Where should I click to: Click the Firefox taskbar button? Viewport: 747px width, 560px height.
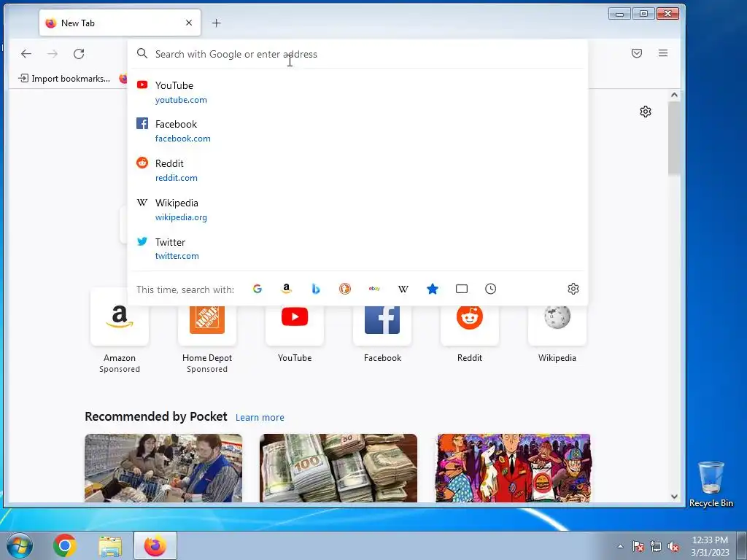pos(155,545)
